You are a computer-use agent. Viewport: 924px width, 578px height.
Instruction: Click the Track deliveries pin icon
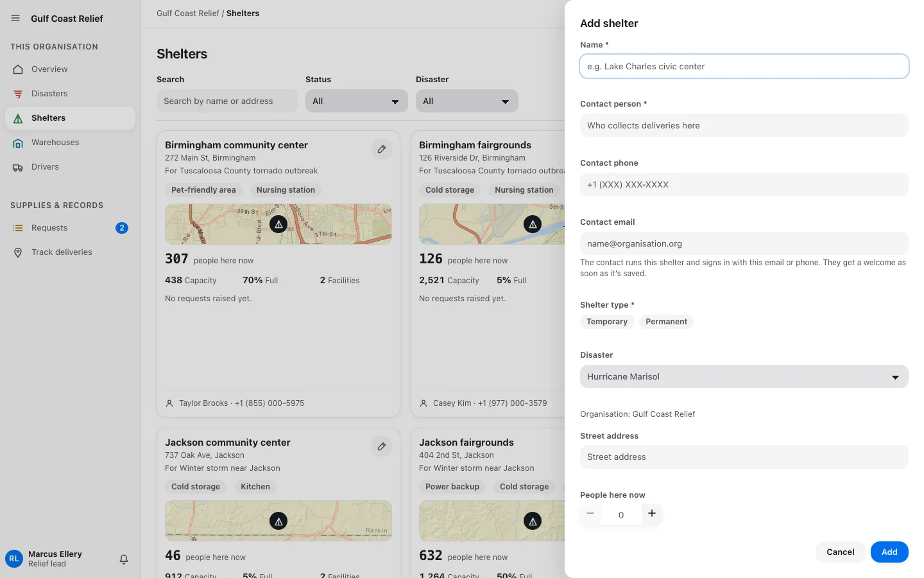pyautogui.click(x=18, y=252)
